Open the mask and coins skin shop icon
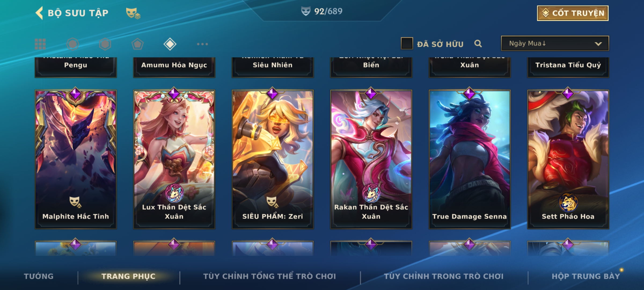 pos(133,13)
